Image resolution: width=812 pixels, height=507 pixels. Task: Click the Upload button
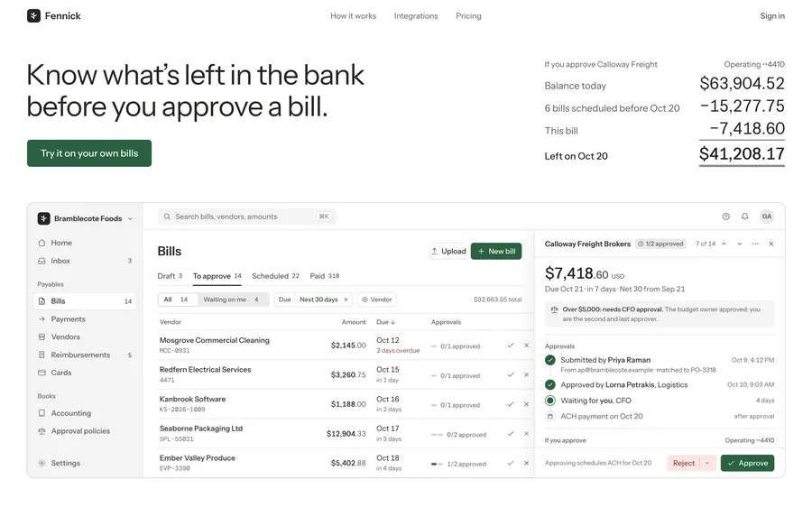pos(448,251)
